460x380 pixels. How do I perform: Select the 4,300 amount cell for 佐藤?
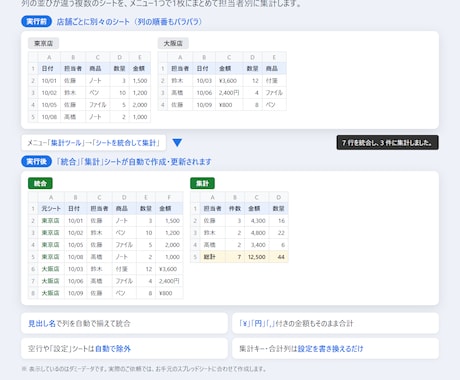(256, 221)
